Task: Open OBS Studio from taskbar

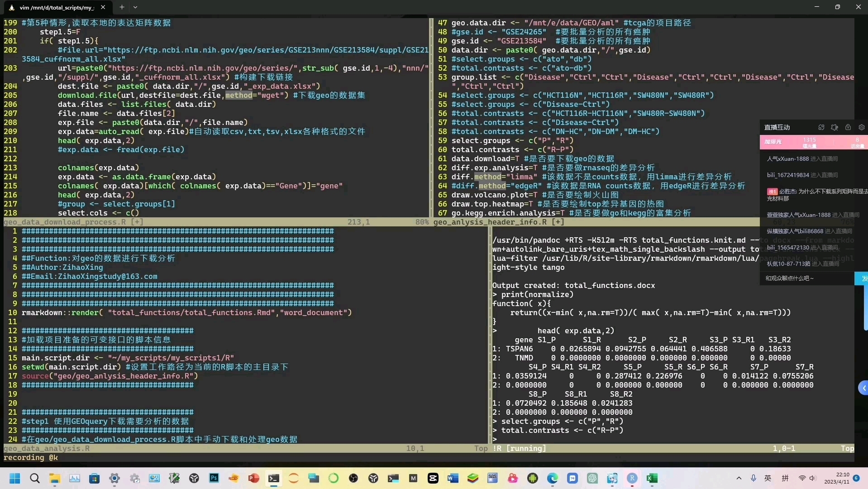Action: point(353,478)
